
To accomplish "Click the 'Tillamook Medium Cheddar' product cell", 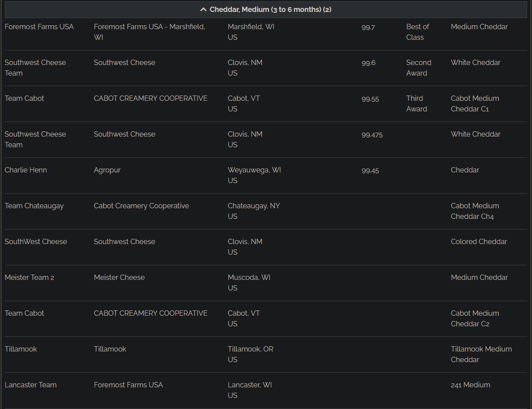I will click(x=481, y=355).
